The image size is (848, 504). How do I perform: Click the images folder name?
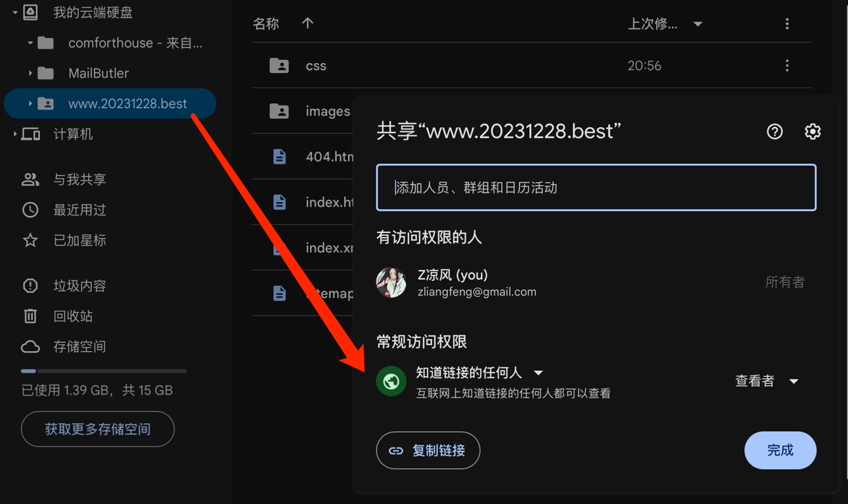(328, 111)
